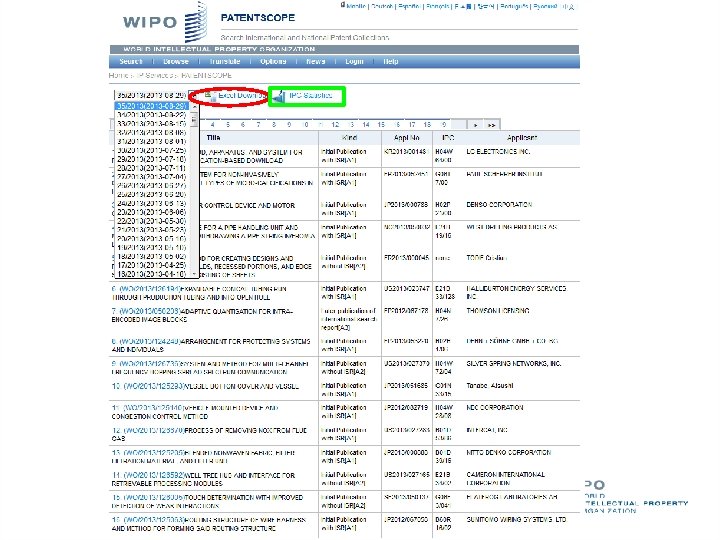The height and width of the screenshot is (540, 720).
Task: Click the week list scrollbar thumb
Action: coord(194,120)
